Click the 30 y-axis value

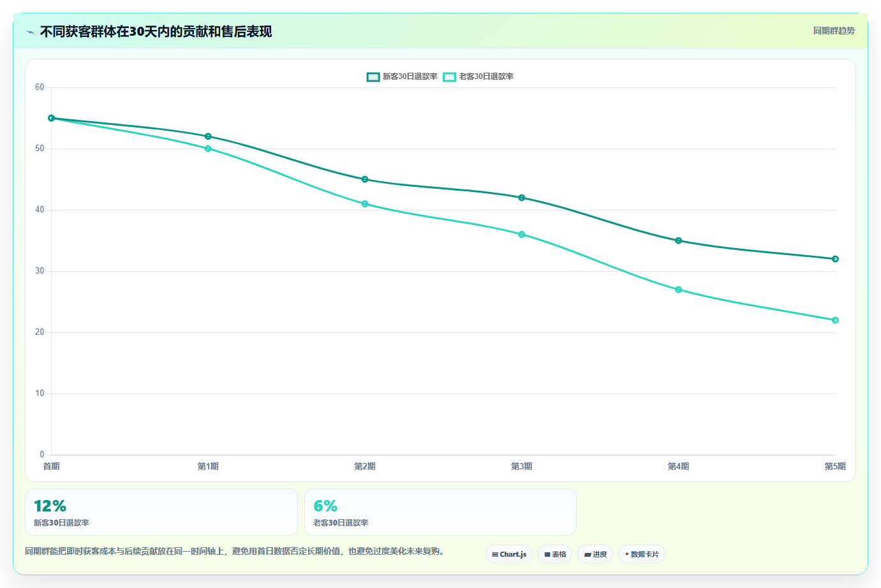40,271
